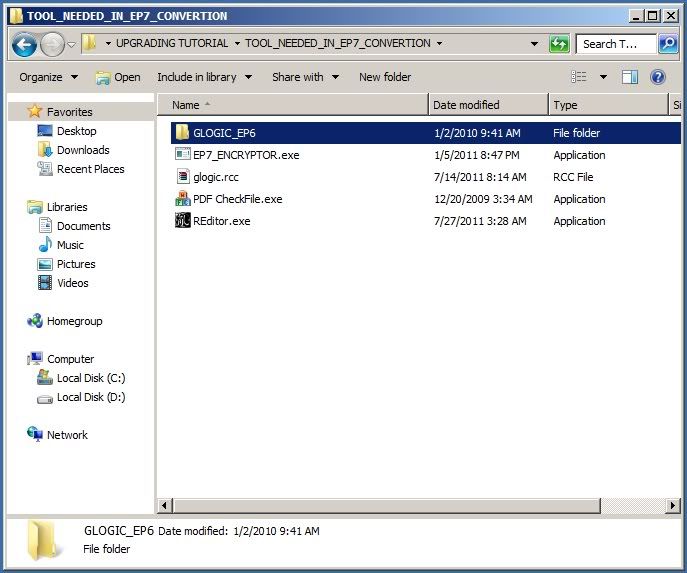Select Downloads in Favorites
The height and width of the screenshot is (573, 687).
(83, 150)
